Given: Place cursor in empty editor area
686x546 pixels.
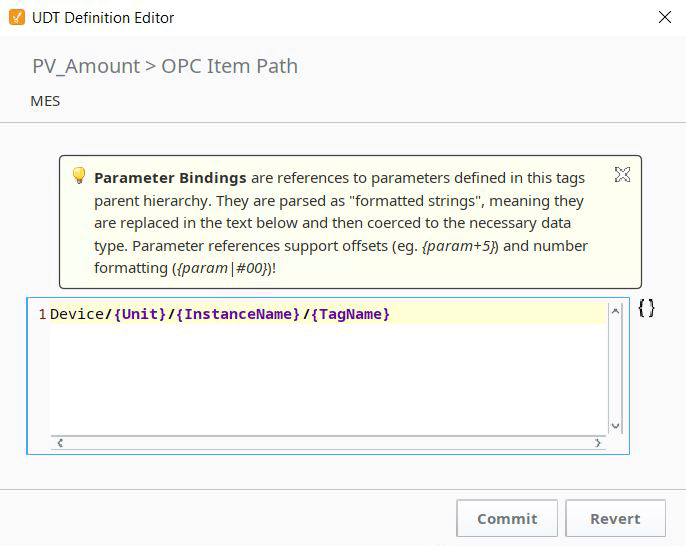Looking at the screenshot, I should click(328, 378).
